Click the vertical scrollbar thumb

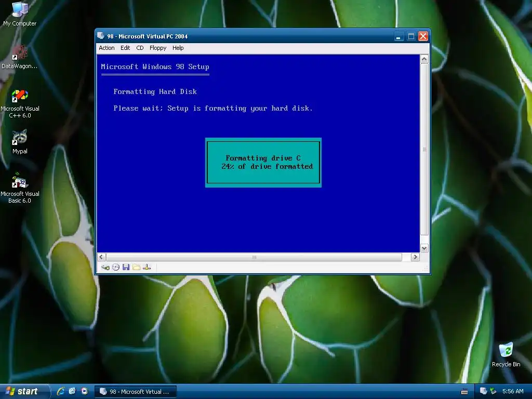pos(424,149)
